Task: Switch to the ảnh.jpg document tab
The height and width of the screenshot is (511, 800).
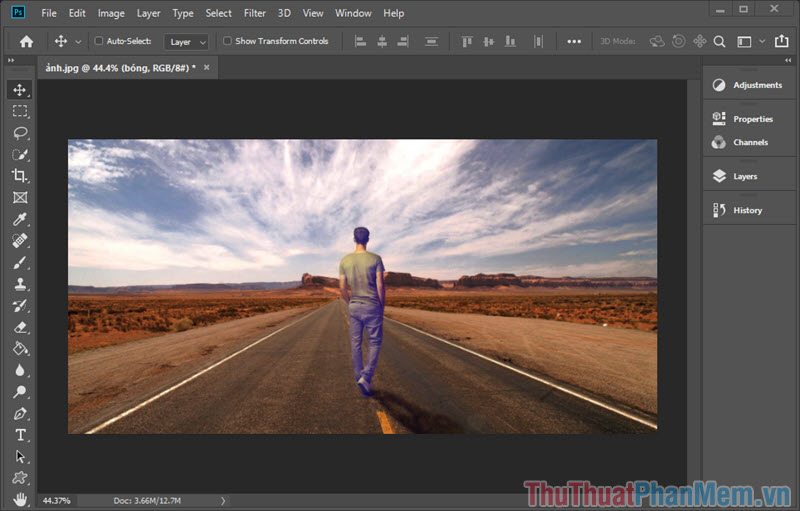Action: click(x=120, y=68)
